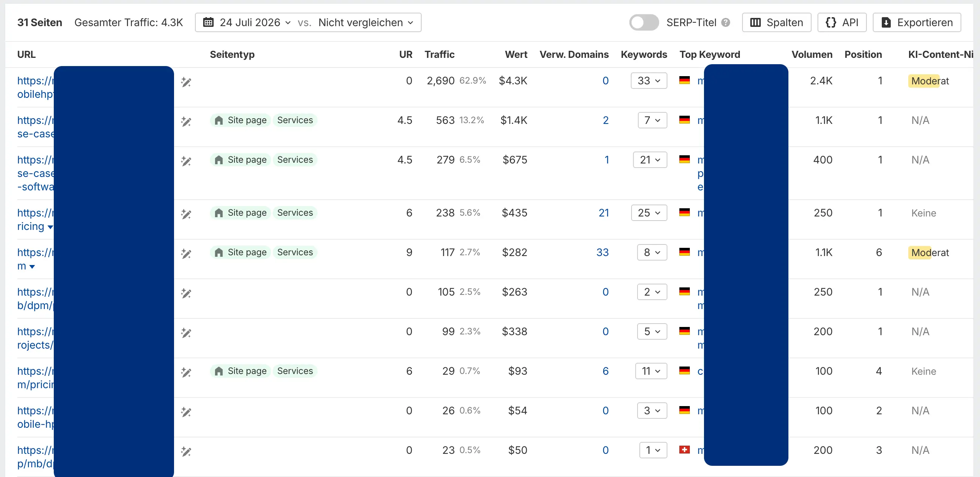Click magic wand icon in 29 traffic row
Viewport: 980px width, 477px height.
pyautogui.click(x=186, y=372)
